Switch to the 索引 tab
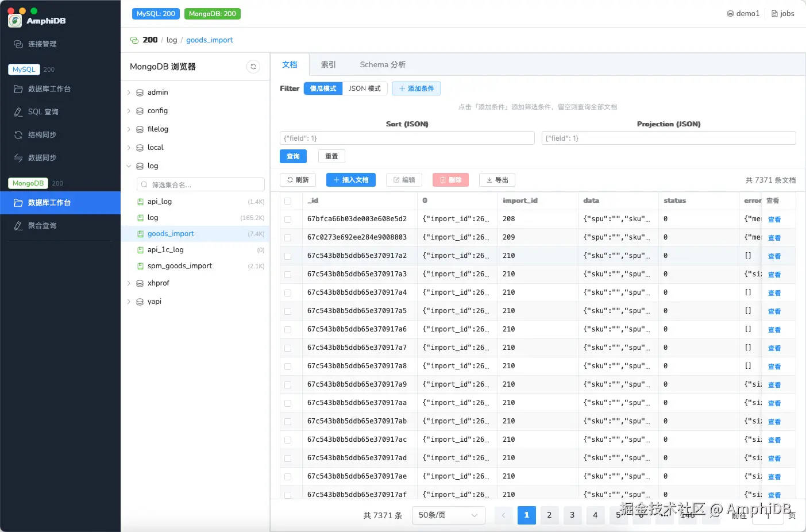The image size is (806, 532). click(x=328, y=65)
